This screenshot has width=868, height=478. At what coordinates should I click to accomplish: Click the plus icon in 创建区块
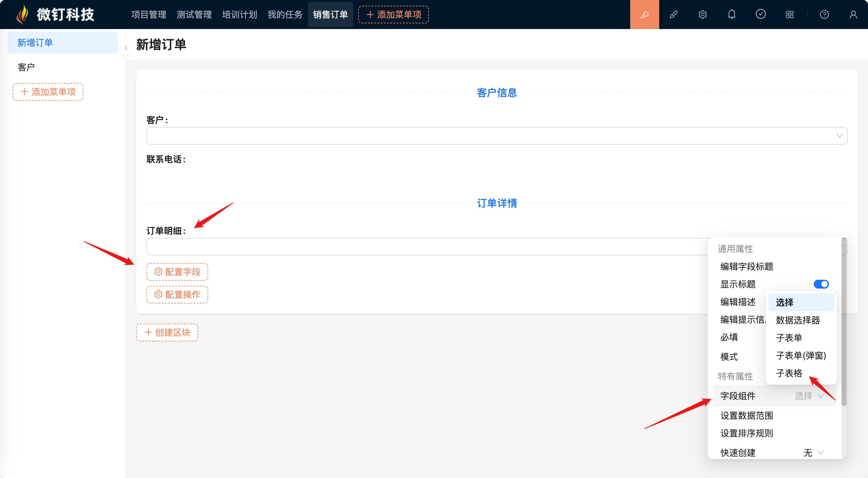tap(148, 332)
